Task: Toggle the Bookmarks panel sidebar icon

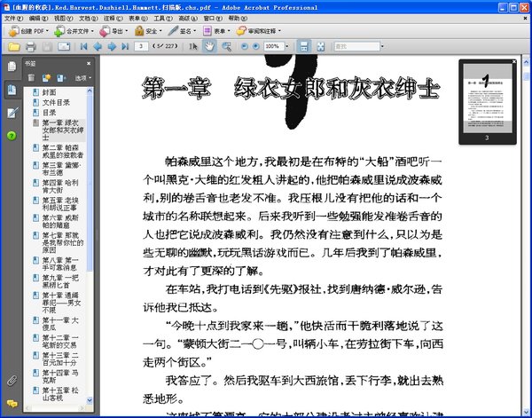Action: click(x=12, y=90)
